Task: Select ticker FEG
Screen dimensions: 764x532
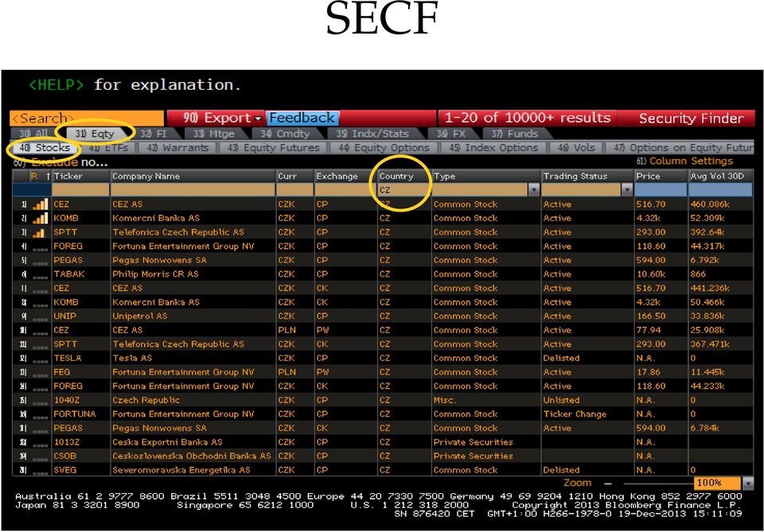Action: coord(62,372)
